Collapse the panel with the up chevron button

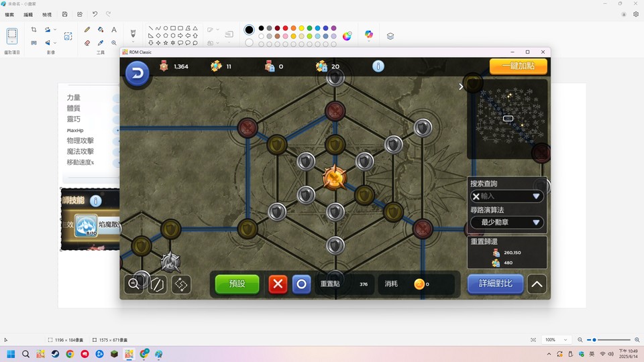537,284
